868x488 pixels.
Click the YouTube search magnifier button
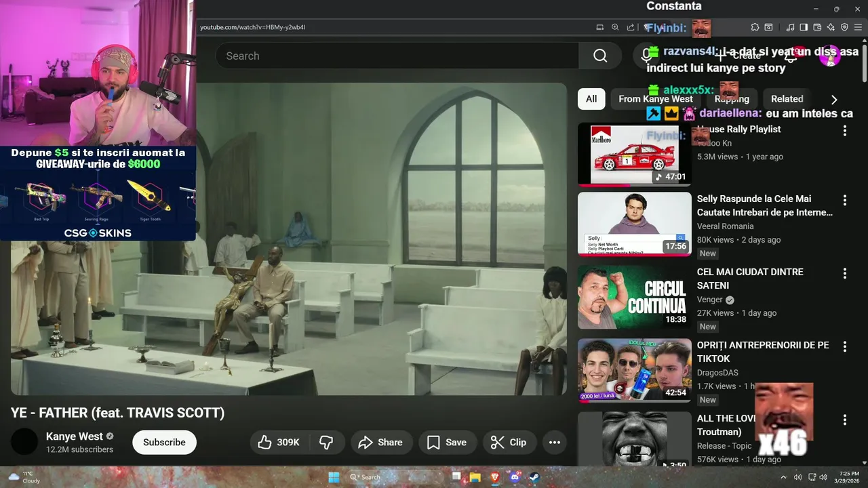(x=600, y=56)
